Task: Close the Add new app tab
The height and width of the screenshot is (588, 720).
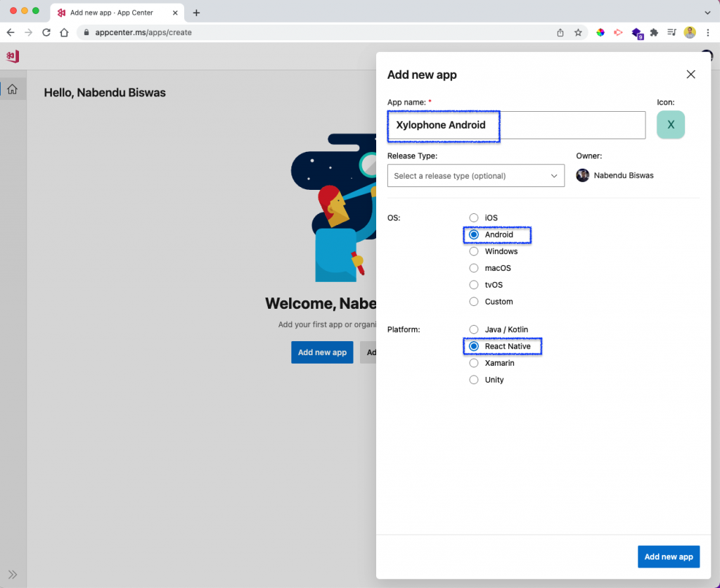Action: point(175,13)
